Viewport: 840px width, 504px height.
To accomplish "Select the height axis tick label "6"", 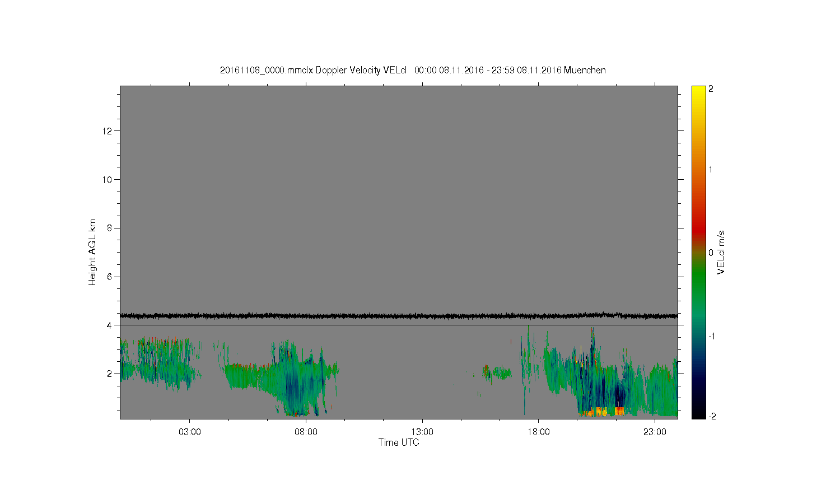I will tap(110, 277).
